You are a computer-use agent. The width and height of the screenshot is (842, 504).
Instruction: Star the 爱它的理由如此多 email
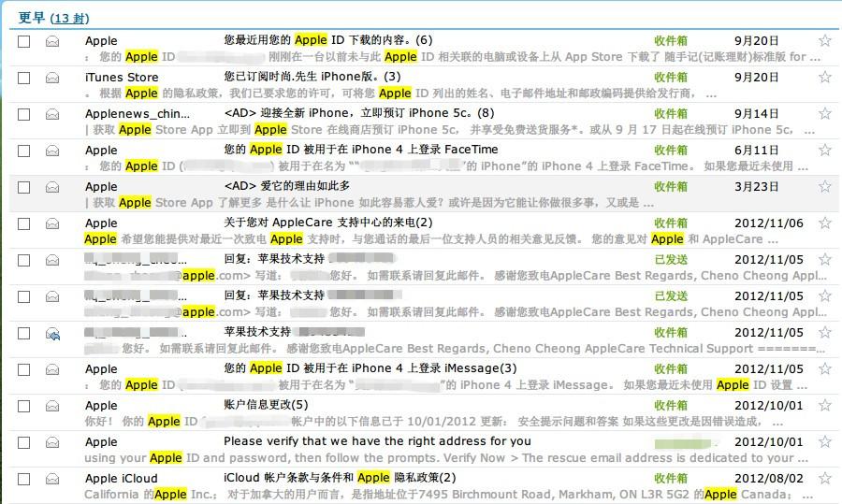[x=825, y=186]
